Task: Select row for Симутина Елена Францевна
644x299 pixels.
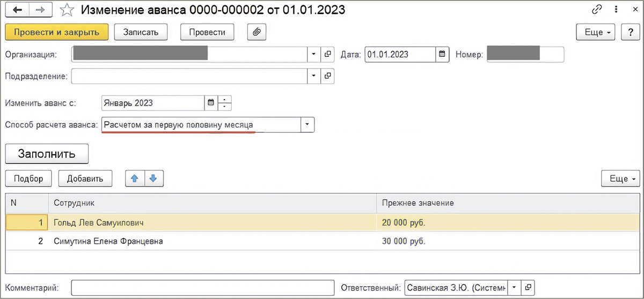Action: point(108,241)
